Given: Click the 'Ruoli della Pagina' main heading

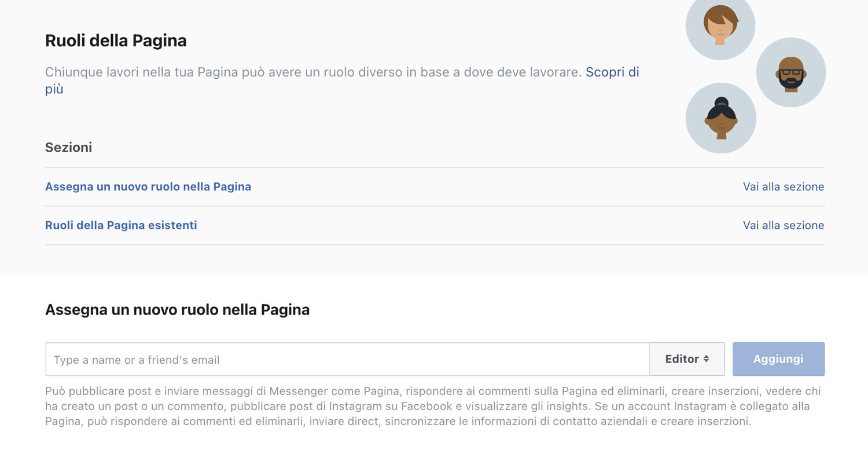Looking at the screenshot, I should click(116, 41).
